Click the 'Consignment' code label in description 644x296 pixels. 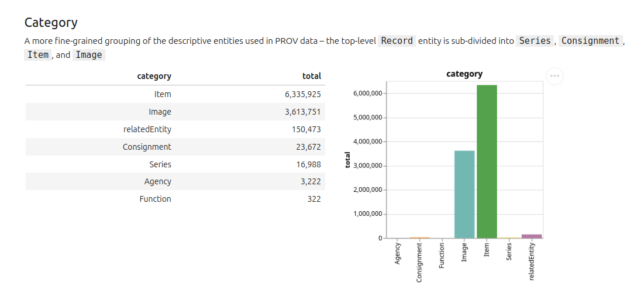click(590, 40)
